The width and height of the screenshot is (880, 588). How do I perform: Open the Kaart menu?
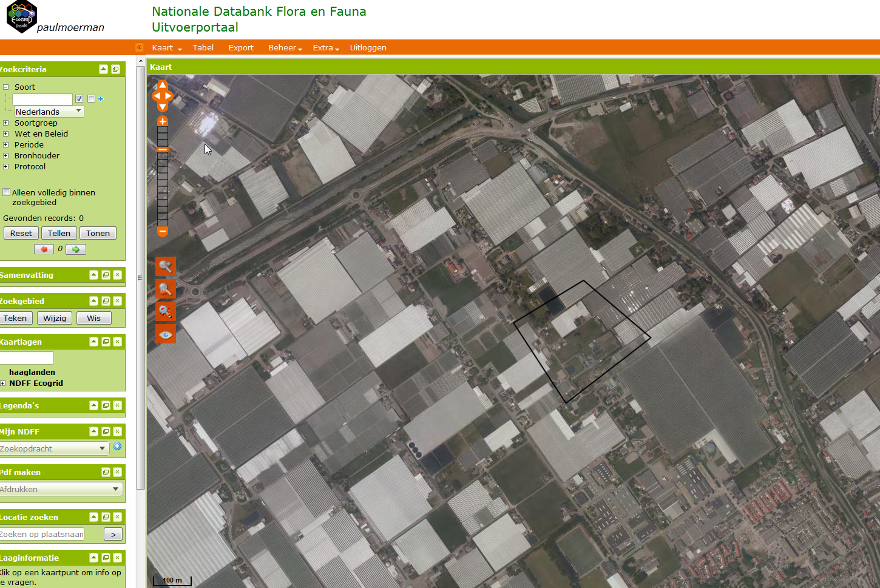click(x=166, y=47)
